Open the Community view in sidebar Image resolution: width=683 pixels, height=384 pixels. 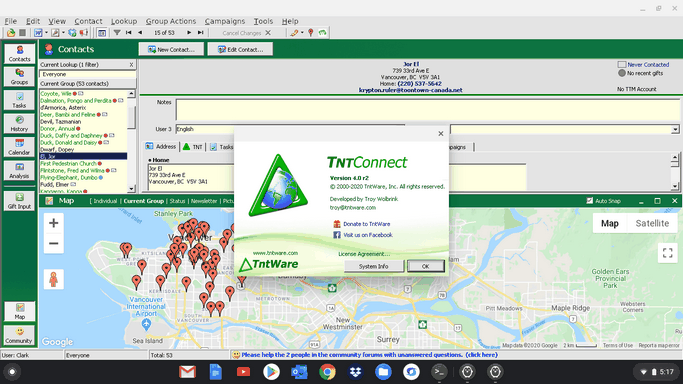point(20,335)
